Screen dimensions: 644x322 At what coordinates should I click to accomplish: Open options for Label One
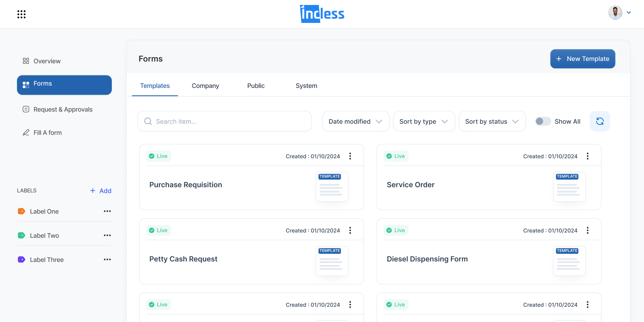107,211
